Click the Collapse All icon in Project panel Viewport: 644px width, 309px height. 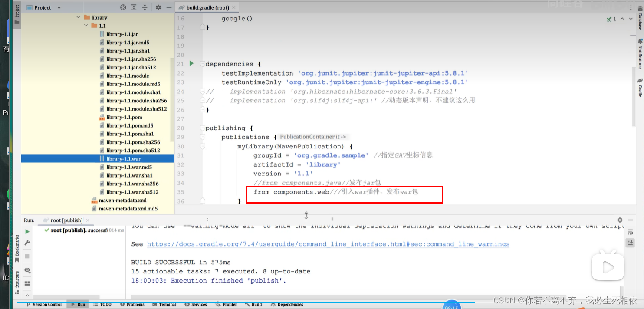pyautogui.click(x=145, y=7)
